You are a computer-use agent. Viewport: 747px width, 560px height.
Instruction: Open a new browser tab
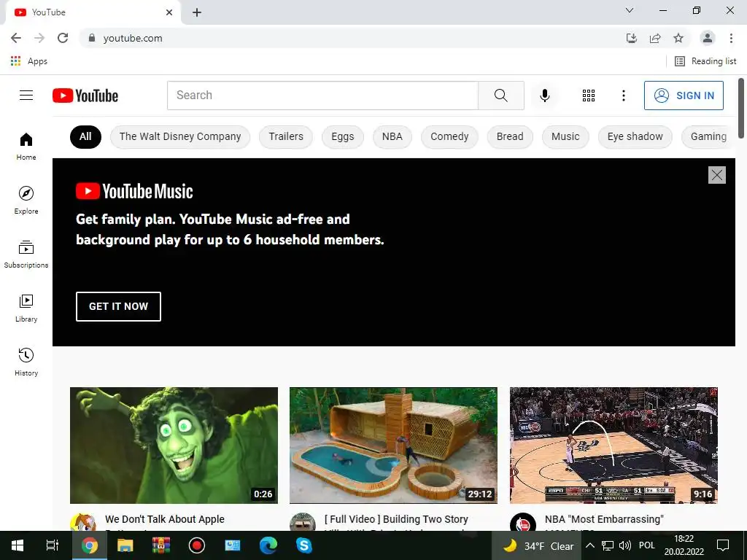197,12
